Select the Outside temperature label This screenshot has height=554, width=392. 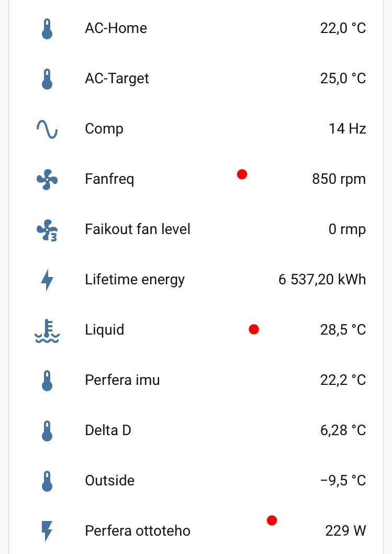(109, 481)
